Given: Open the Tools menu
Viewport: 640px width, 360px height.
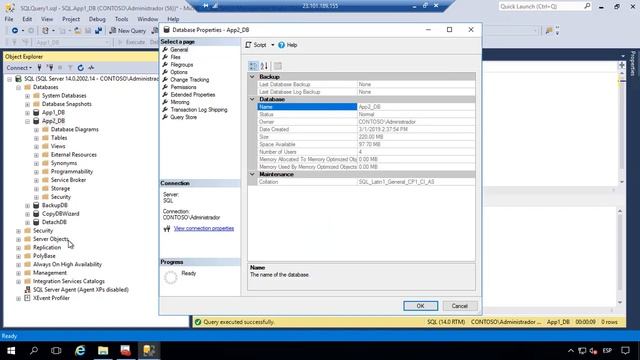Looking at the screenshot, I should [122, 19].
